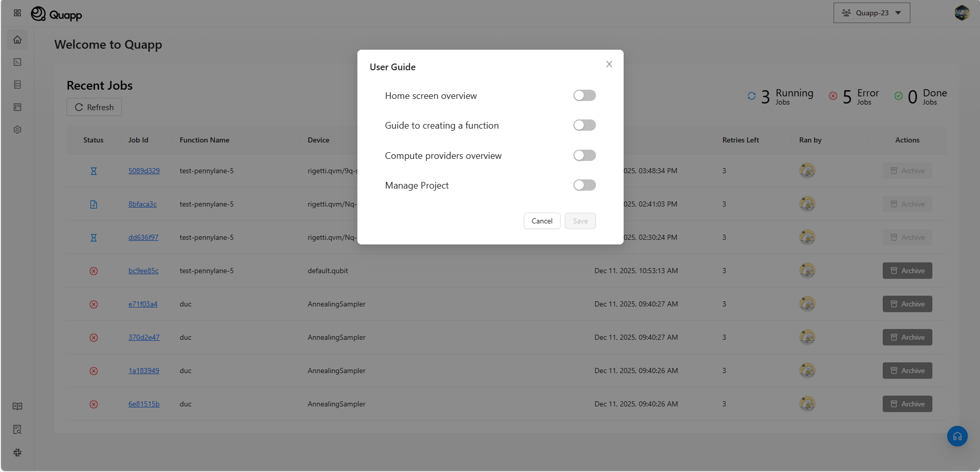
Task: Click the user avatar top right
Action: pyautogui.click(x=962, y=12)
